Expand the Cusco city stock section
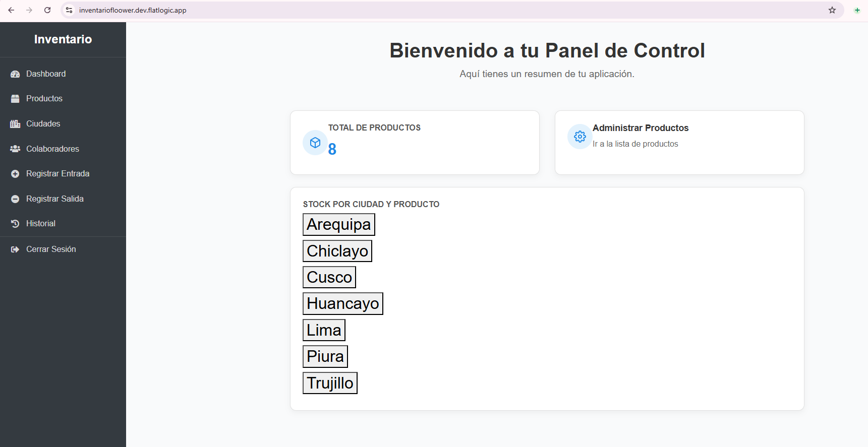Screen dimensions: 868x447 tap(329, 277)
